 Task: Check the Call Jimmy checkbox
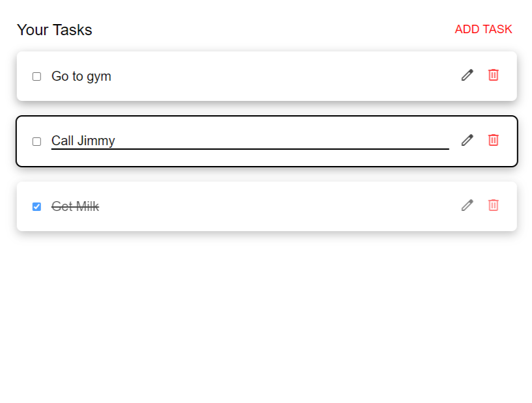[36, 141]
